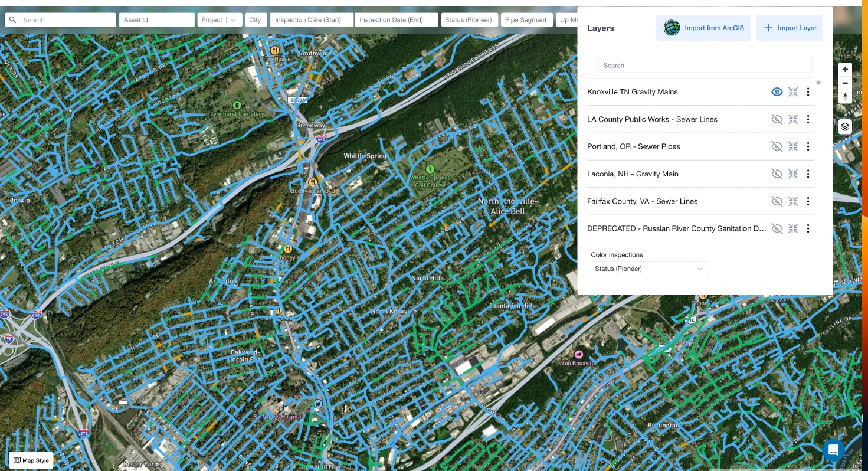
Task: Toggle the layers panel stack icon
Action: tap(845, 127)
